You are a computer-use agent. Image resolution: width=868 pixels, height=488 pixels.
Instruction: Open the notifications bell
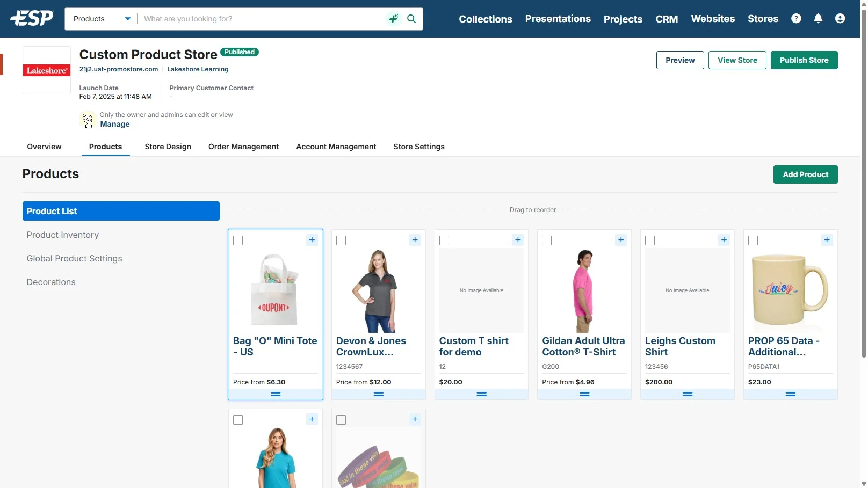pyautogui.click(x=818, y=19)
